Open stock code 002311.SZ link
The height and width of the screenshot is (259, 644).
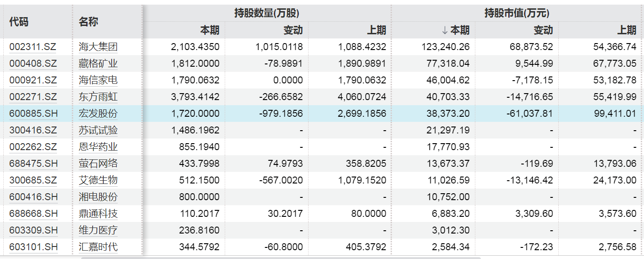point(33,47)
